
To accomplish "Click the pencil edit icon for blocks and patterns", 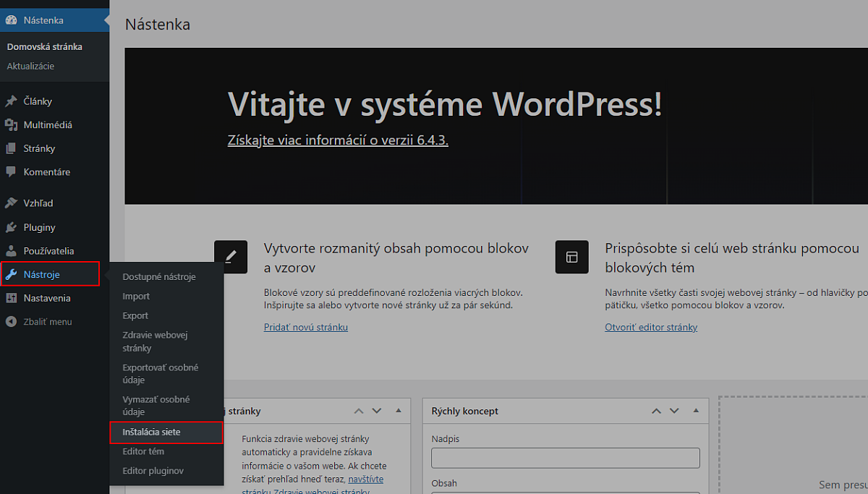I will (231, 257).
